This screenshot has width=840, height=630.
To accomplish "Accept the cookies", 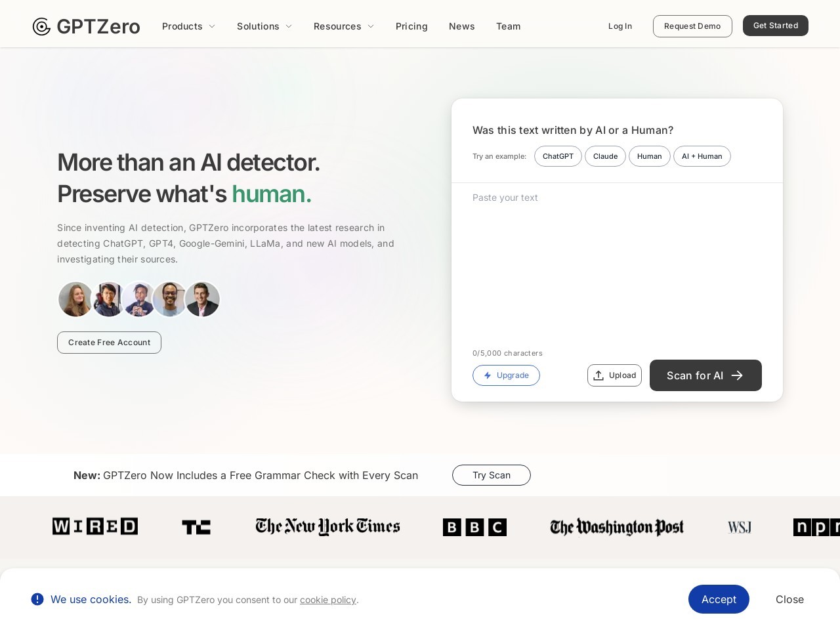I will click(719, 599).
